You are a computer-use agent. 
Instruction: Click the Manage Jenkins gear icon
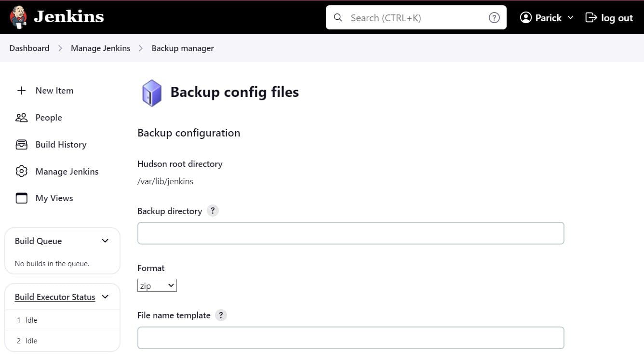[21, 171]
